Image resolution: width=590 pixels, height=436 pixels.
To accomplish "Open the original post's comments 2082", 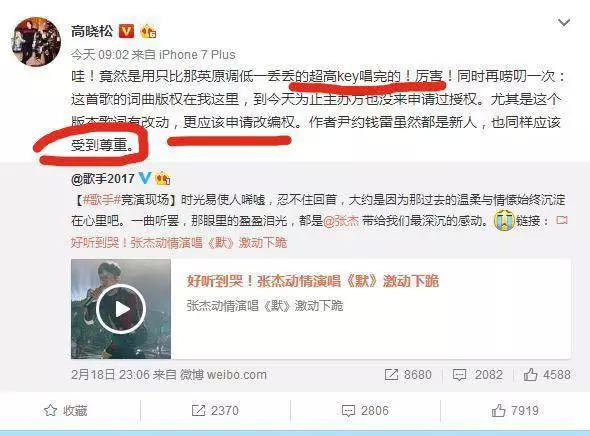I will pos(478,375).
